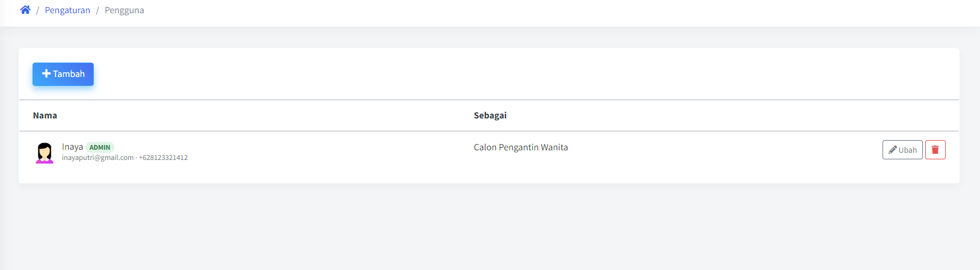
Task: Select Inaya's avatar picture
Action: pyautogui.click(x=45, y=153)
